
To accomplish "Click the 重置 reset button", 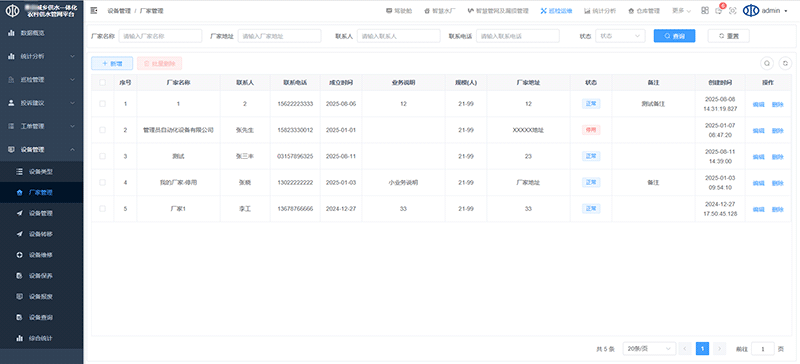I will click(729, 36).
